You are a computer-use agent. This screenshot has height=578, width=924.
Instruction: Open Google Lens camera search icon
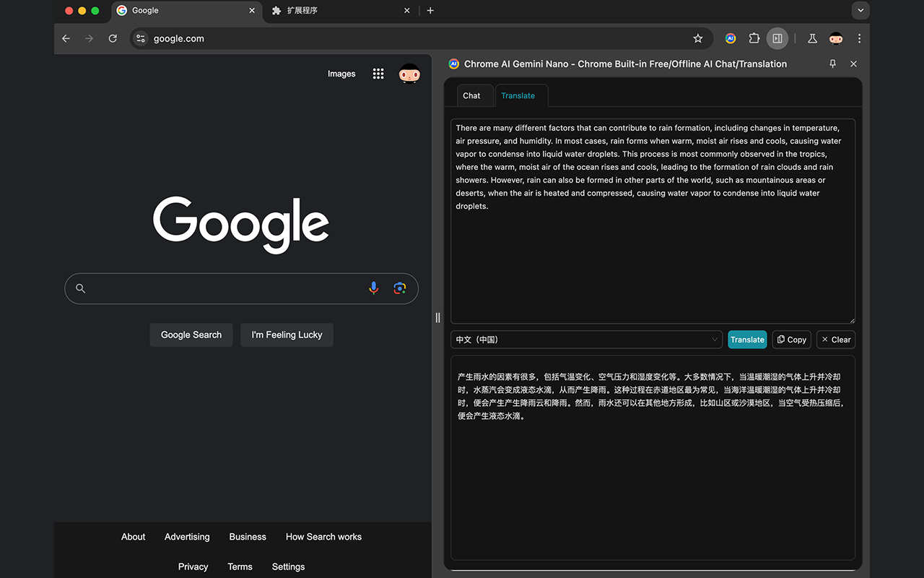tap(399, 288)
